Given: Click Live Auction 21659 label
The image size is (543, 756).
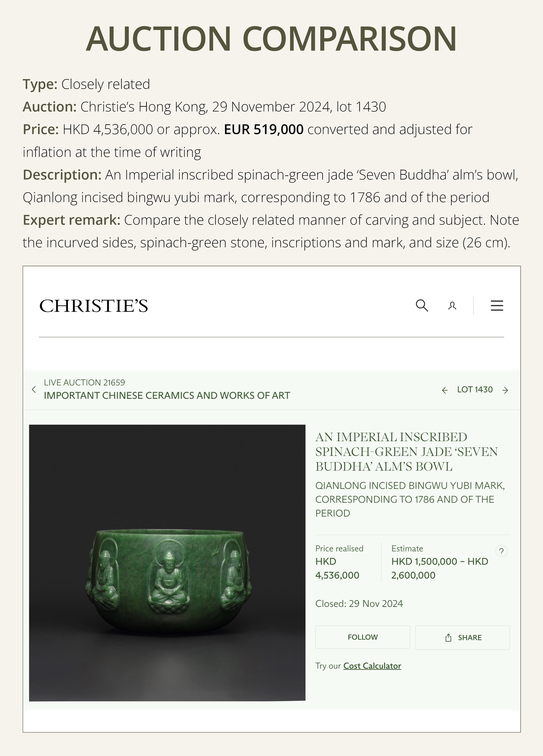Looking at the screenshot, I should (84, 382).
